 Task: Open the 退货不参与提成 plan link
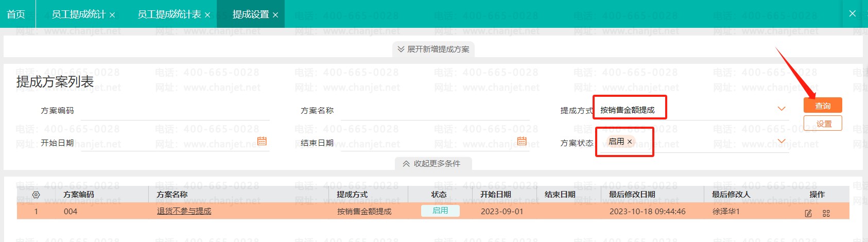coord(184,211)
